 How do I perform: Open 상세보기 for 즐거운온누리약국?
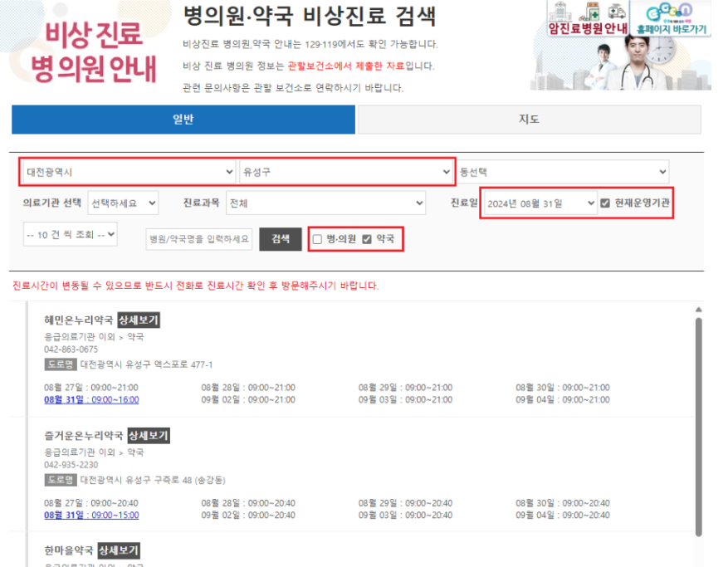[149, 436]
